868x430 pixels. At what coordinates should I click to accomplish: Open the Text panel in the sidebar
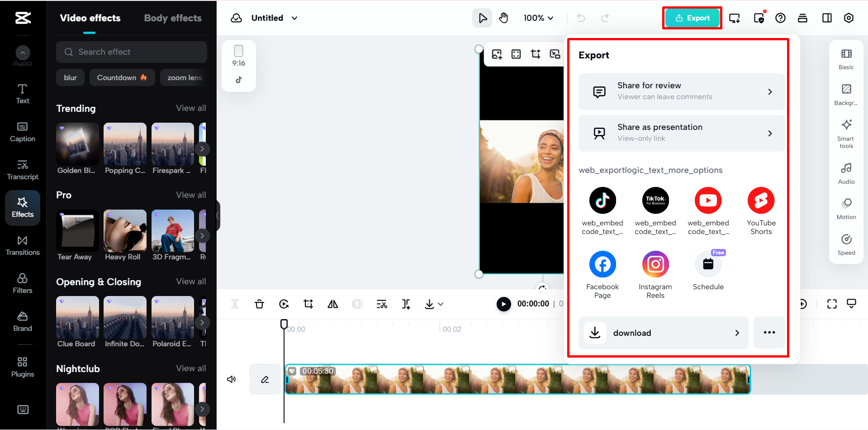point(23,94)
